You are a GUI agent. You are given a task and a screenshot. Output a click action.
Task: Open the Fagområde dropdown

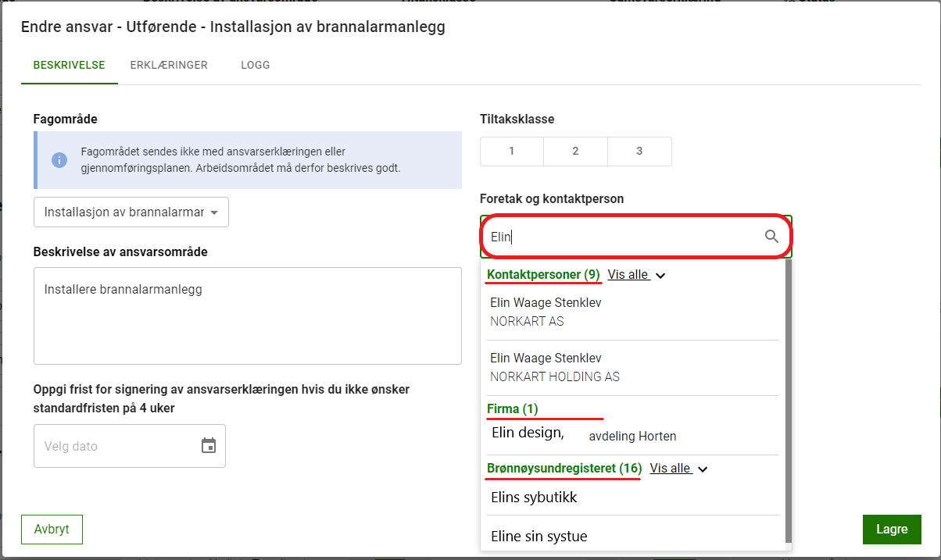click(131, 212)
